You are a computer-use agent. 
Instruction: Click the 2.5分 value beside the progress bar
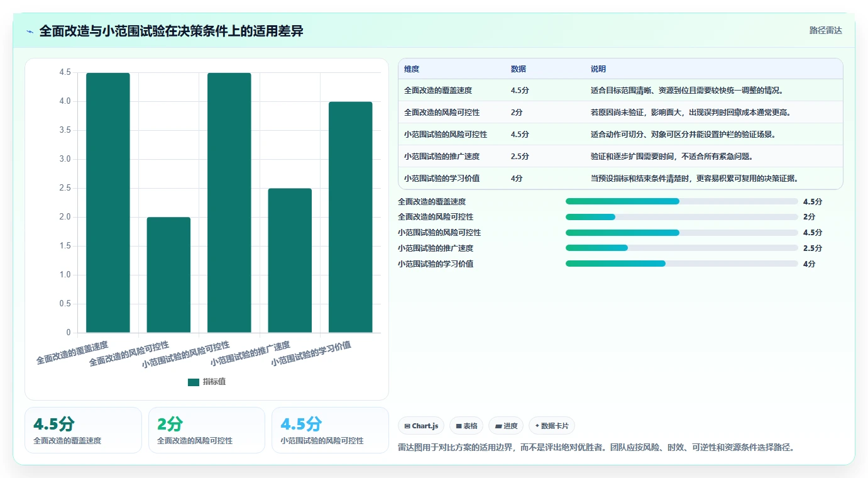(x=813, y=248)
